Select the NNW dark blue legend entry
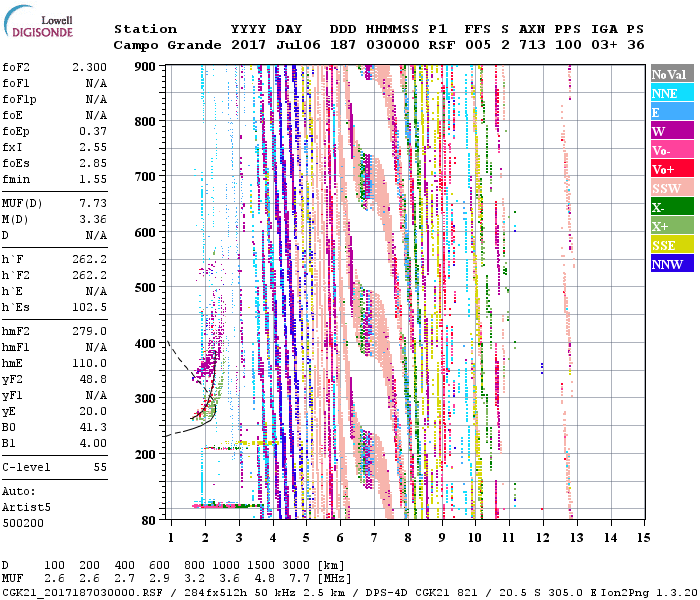This screenshot has height=600, width=700. 670,264
